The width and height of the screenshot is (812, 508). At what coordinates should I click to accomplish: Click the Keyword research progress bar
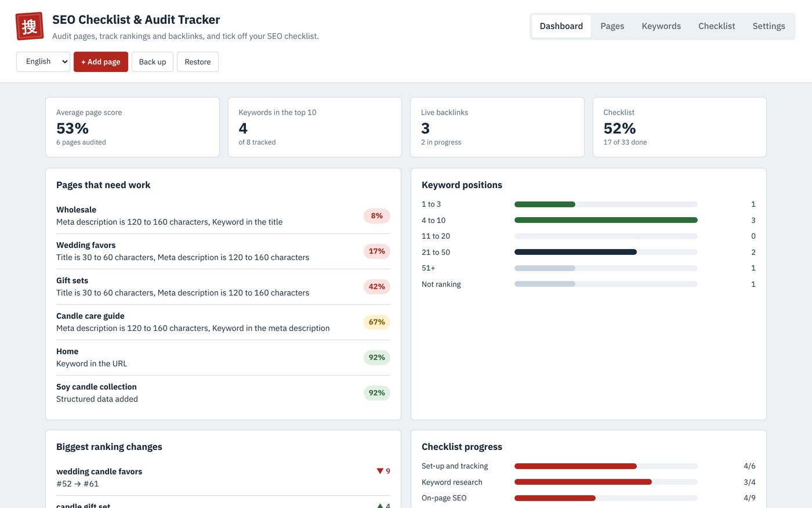606,482
